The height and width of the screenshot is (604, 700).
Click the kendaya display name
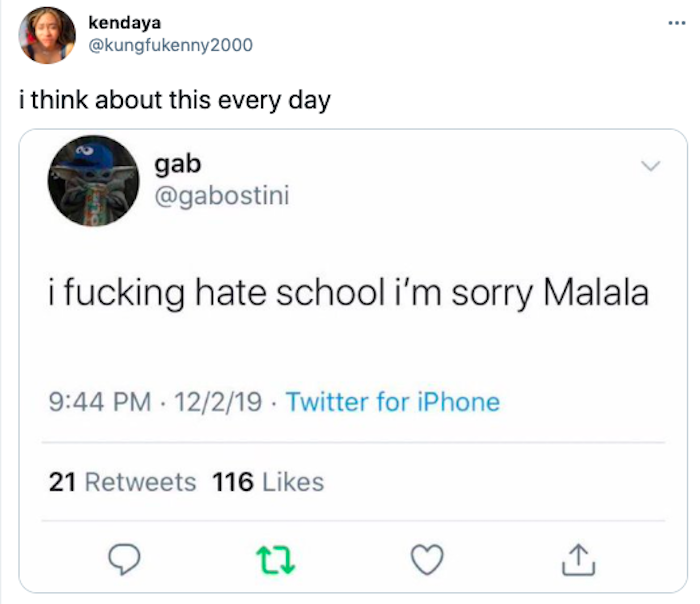click(125, 22)
